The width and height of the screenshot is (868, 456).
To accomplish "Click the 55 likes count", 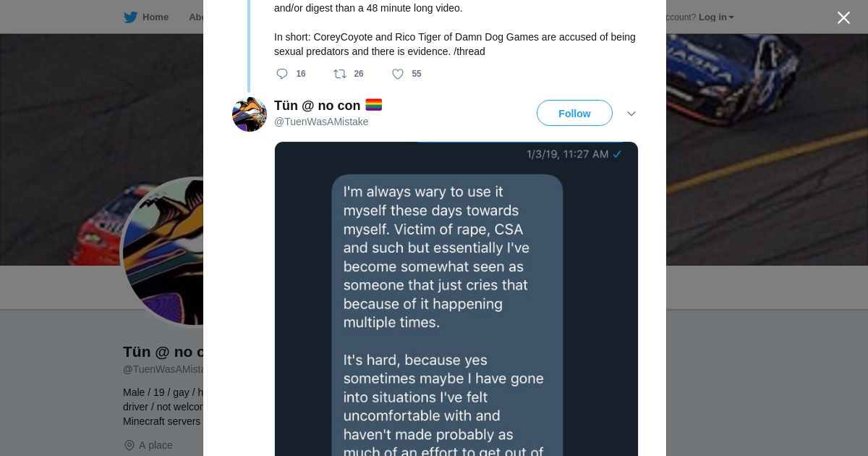I will (417, 74).
